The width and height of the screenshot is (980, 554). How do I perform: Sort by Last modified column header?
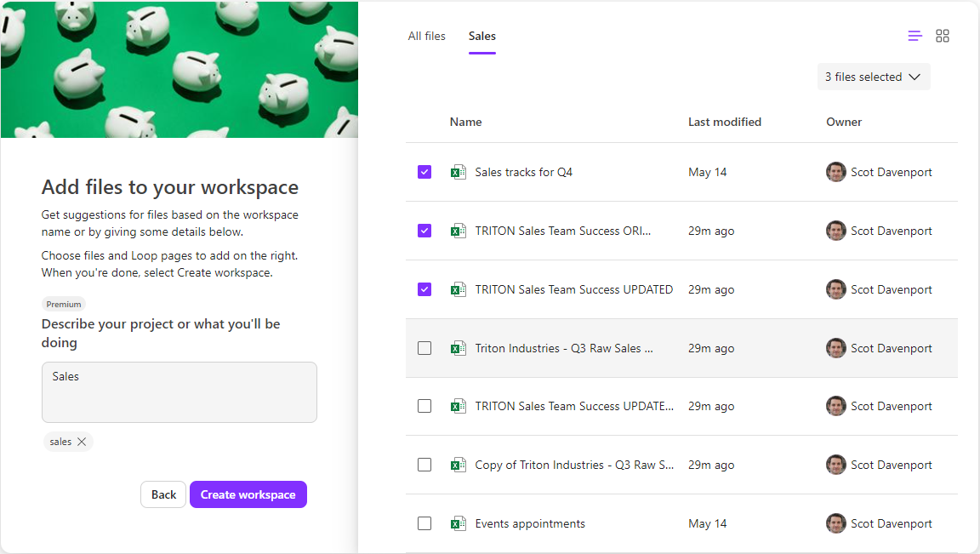click(x=724, y=122)
